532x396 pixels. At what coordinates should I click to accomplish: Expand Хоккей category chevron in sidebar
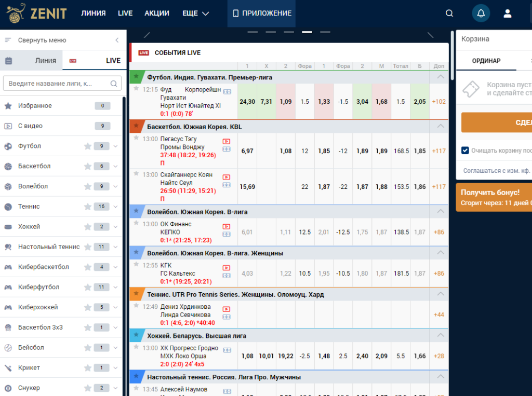pos(116,227)
